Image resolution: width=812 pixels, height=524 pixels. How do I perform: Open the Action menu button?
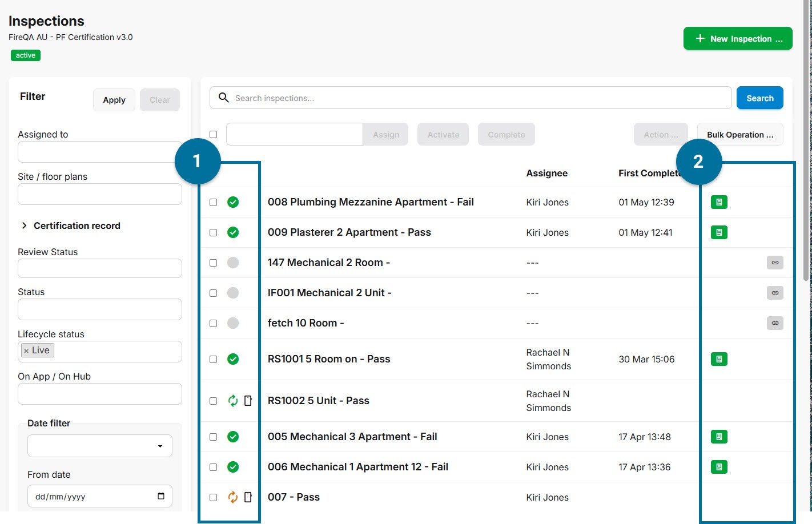[661, 134]
